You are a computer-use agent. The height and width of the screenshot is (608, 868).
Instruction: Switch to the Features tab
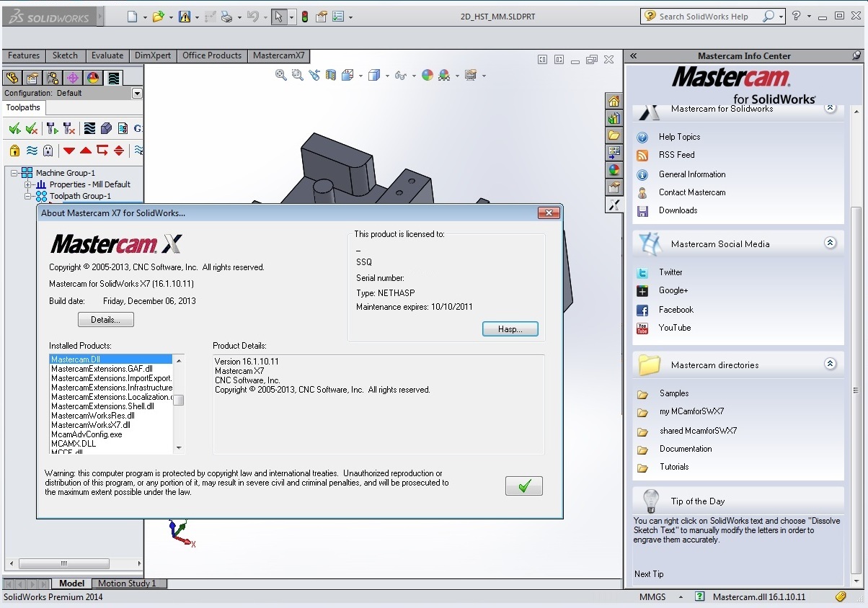(x=24, y=55)
